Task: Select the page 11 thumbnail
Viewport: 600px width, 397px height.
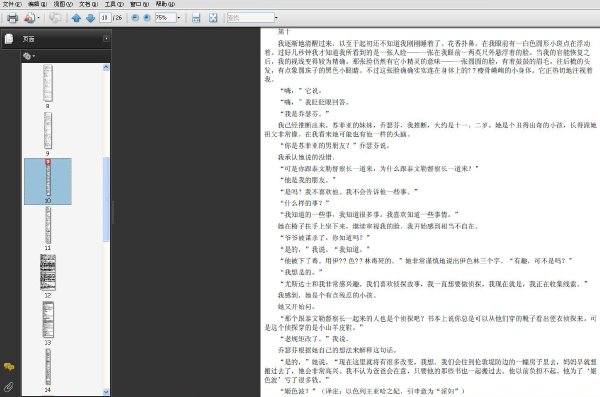Action: pos(48,225)
